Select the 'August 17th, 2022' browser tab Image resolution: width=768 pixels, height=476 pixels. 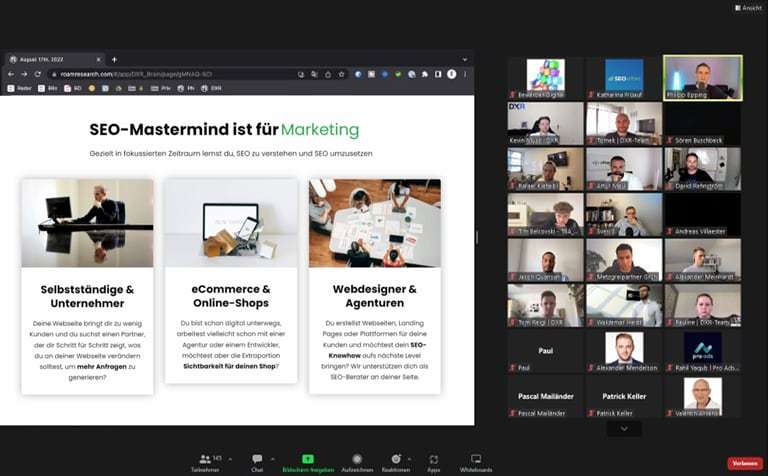tap(54, 60)
